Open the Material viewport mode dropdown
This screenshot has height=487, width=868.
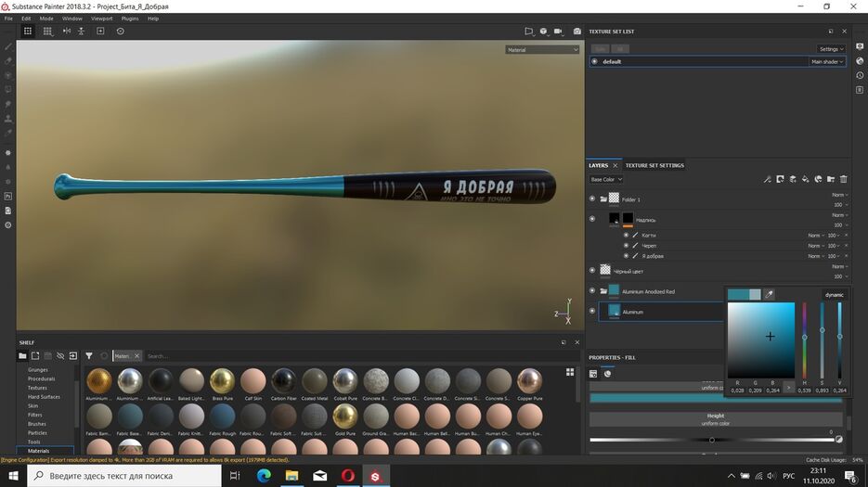pyautogui.click(x=542, y=50)
